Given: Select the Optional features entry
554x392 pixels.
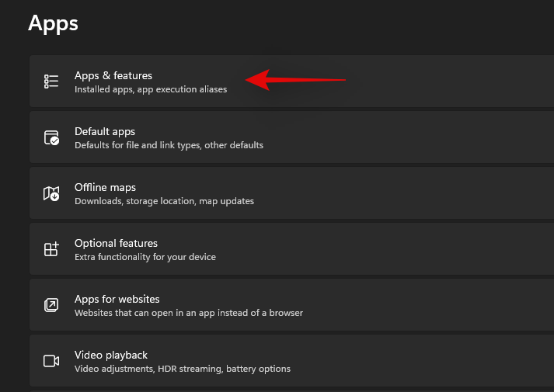Looking at the screenshot, I should pos(116,243).
